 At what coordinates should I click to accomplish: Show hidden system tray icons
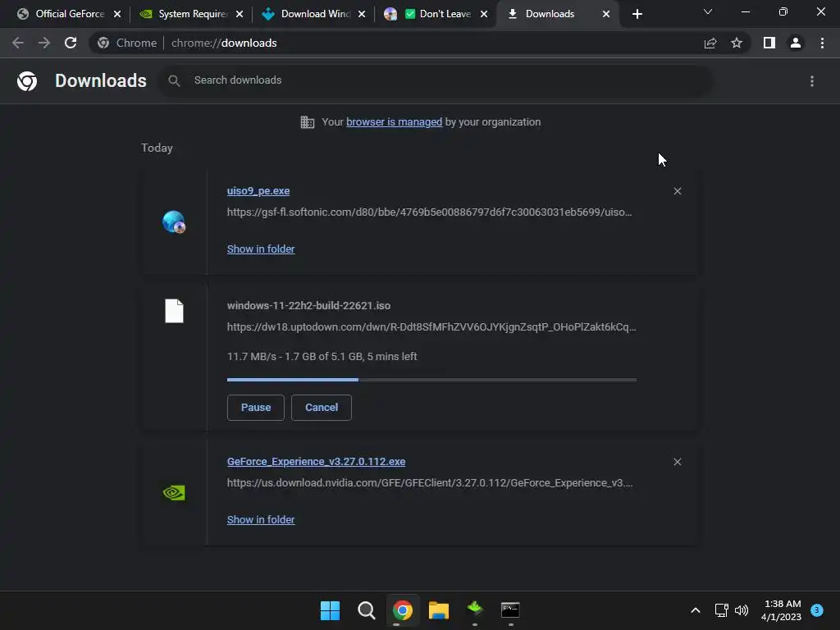tap(696, 610)
